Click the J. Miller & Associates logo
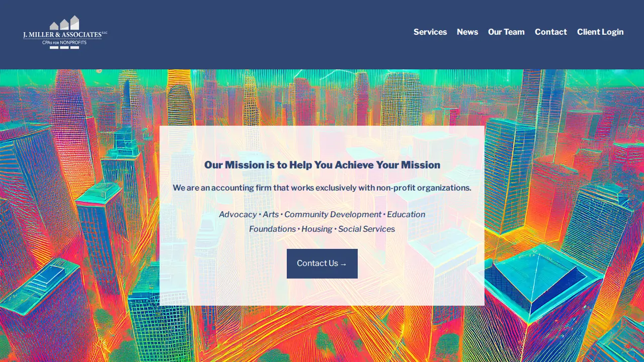This screenshot has height=362, width=644. click(x=65, y=32)
